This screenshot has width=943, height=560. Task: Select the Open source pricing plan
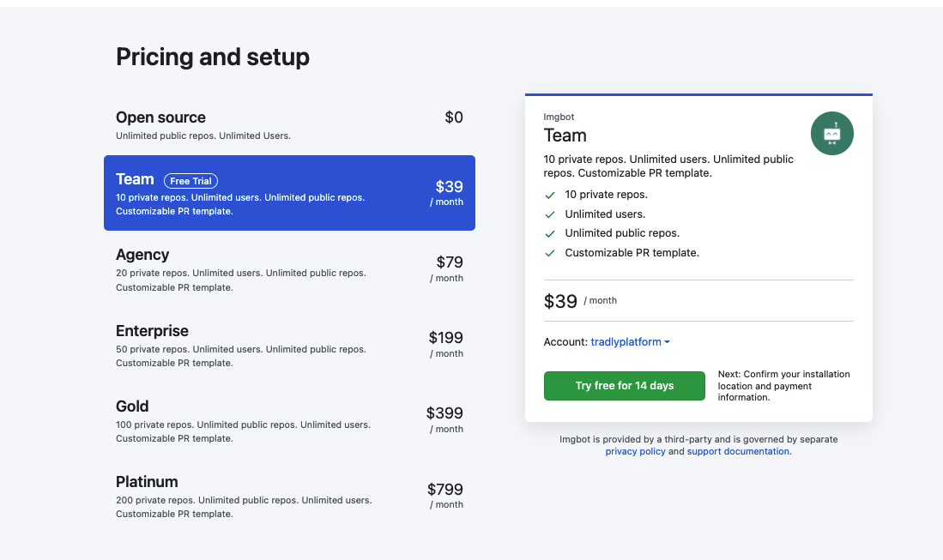[289, 124]
